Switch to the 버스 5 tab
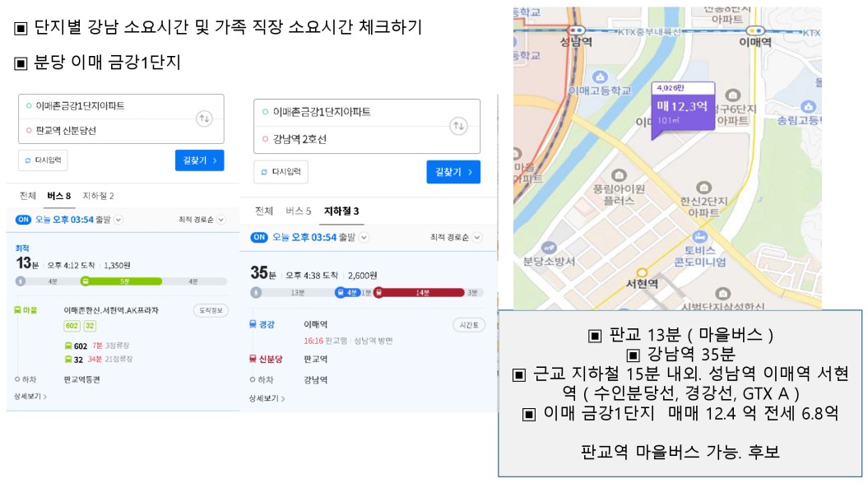The height and width of the screenshot is (488, 868). click(x=299, y=211)
